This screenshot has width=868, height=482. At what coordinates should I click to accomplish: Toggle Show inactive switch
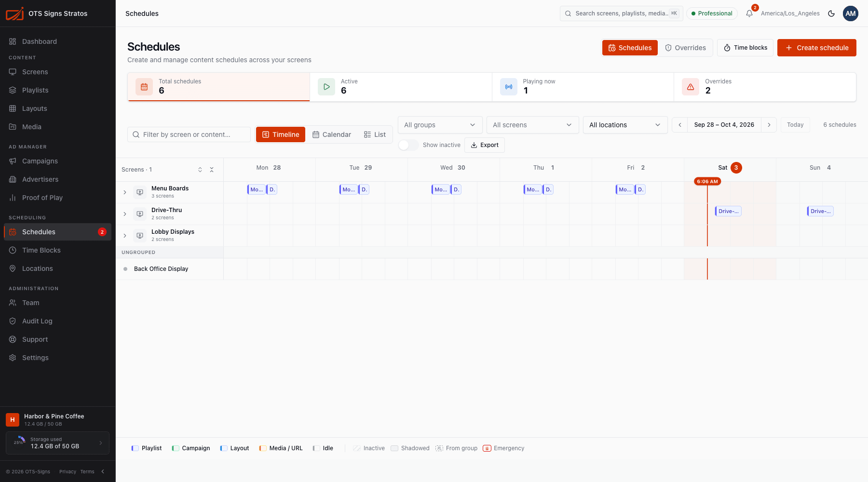tap(408, 145)
